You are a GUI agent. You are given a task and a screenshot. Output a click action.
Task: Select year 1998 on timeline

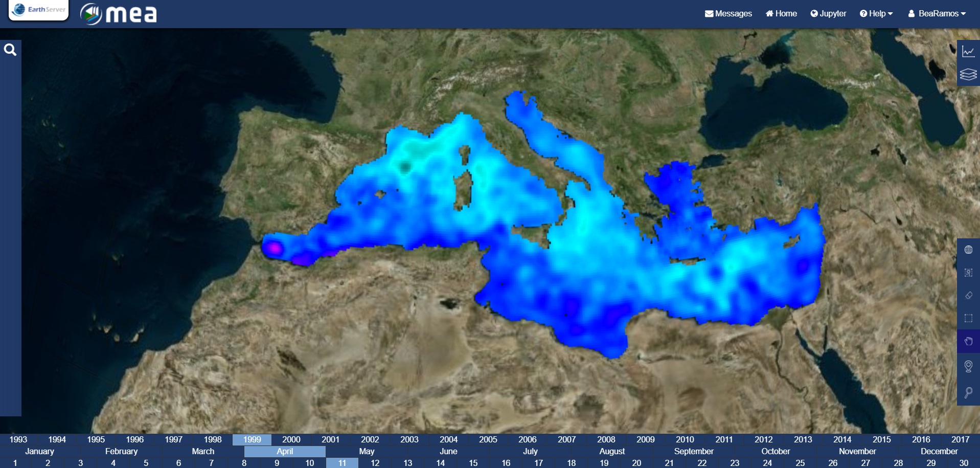[213, 439]
